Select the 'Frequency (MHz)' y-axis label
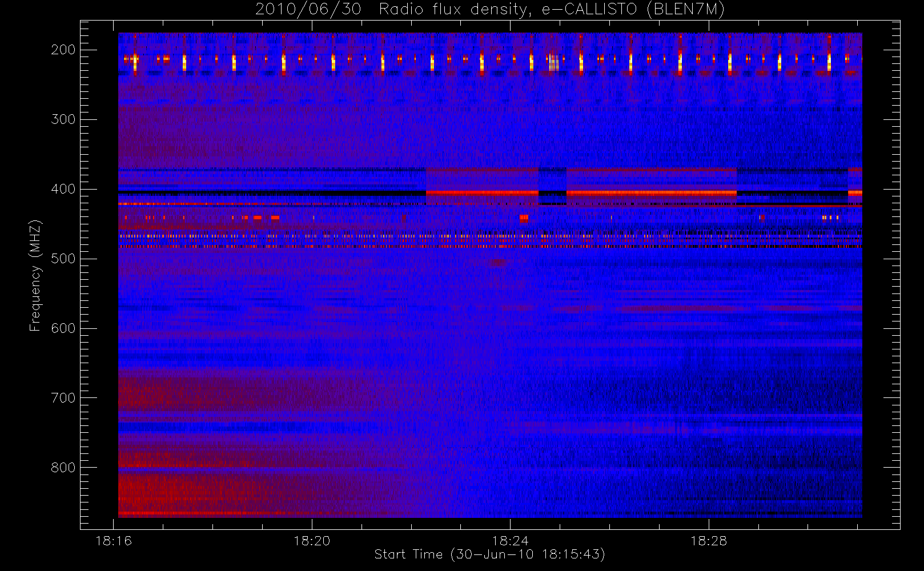Screen dimensions: 924x571 [x=35, y=275]
